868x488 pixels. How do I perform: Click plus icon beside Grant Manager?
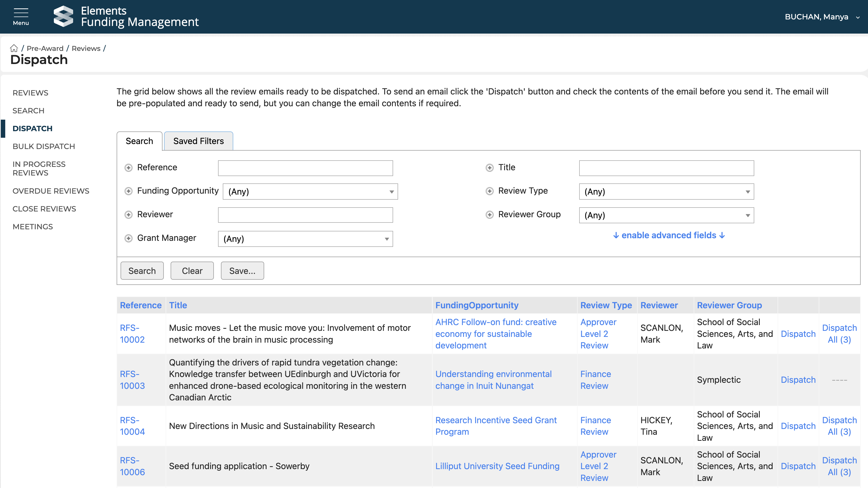[x=128, y=238]
